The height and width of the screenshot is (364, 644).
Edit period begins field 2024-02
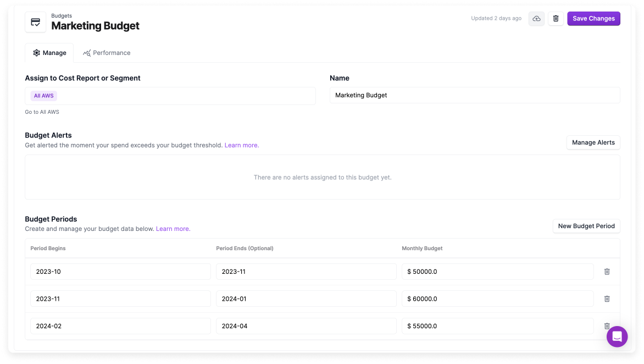click(120, 326)
